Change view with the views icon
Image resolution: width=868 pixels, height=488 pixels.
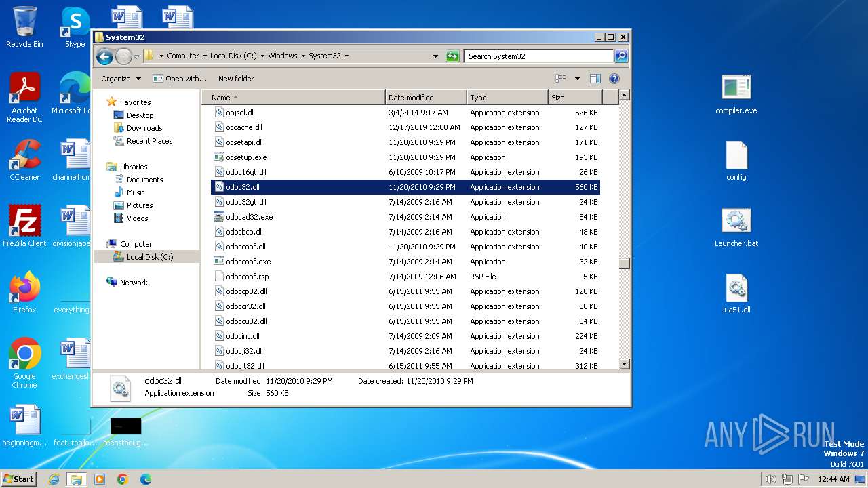pos(561,79)
